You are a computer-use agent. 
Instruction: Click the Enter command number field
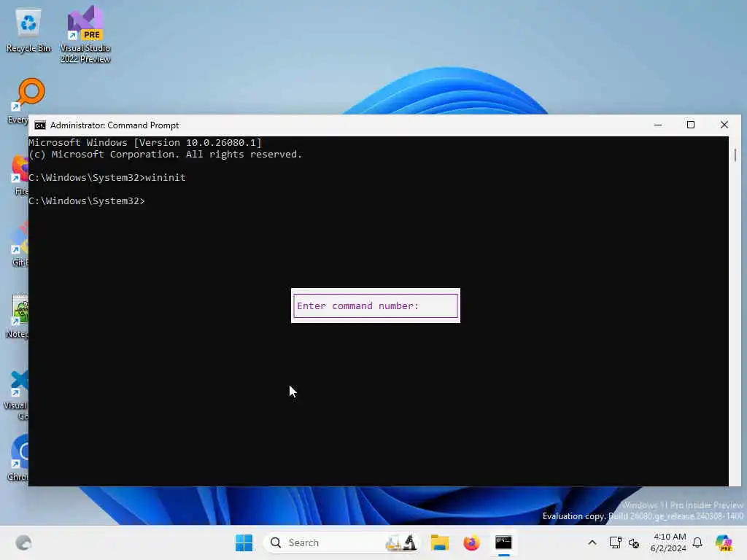tap(376, 306)
